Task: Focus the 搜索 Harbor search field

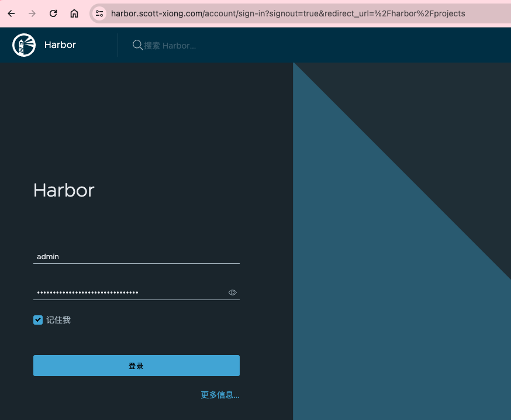Action: 170,45
